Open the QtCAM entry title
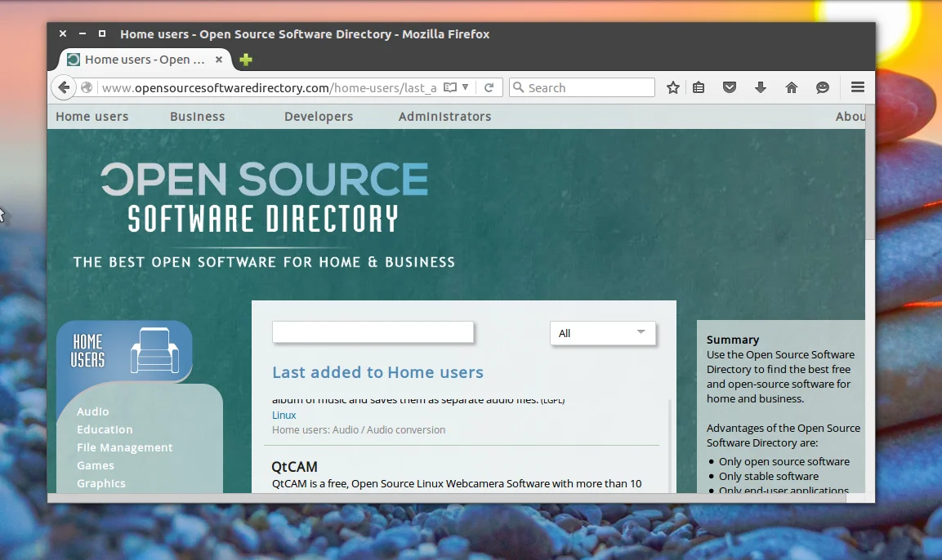This screenshot has width=942, height=560. [x=294, y=466]
